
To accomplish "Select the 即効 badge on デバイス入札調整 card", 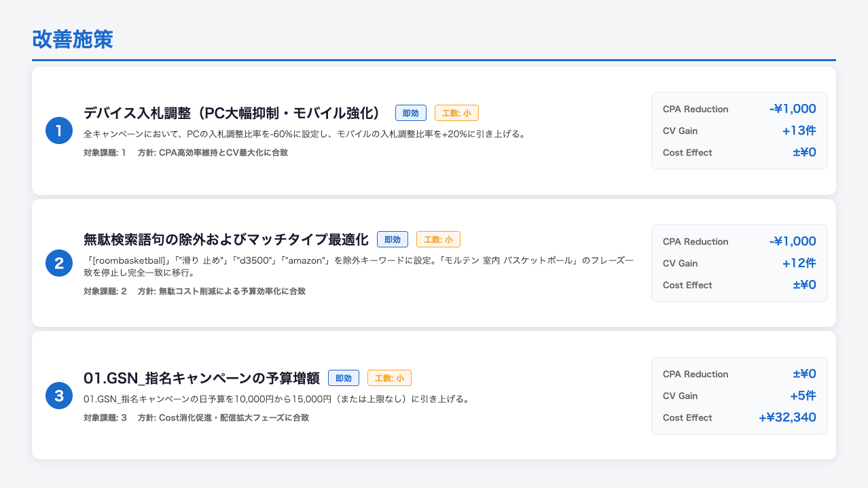I will coord(410,113).
